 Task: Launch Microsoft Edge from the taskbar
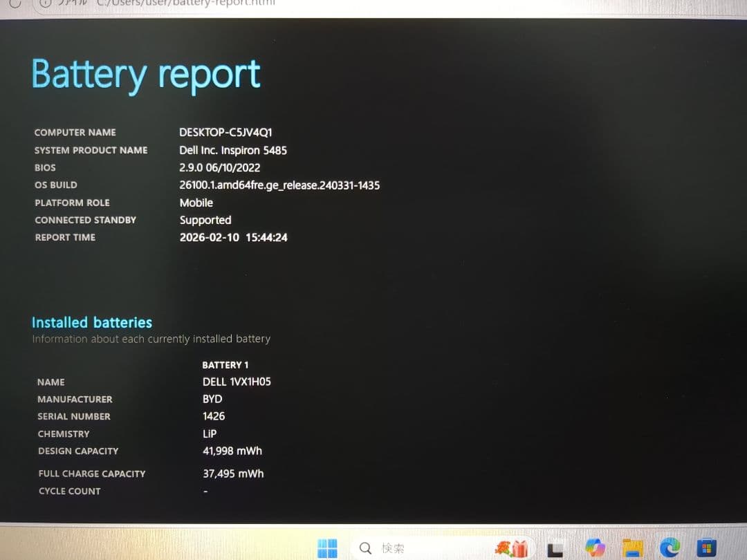[668, 548]
